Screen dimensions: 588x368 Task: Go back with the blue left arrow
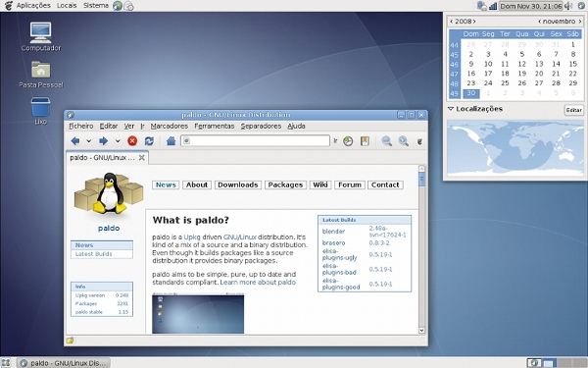[75, 140]
